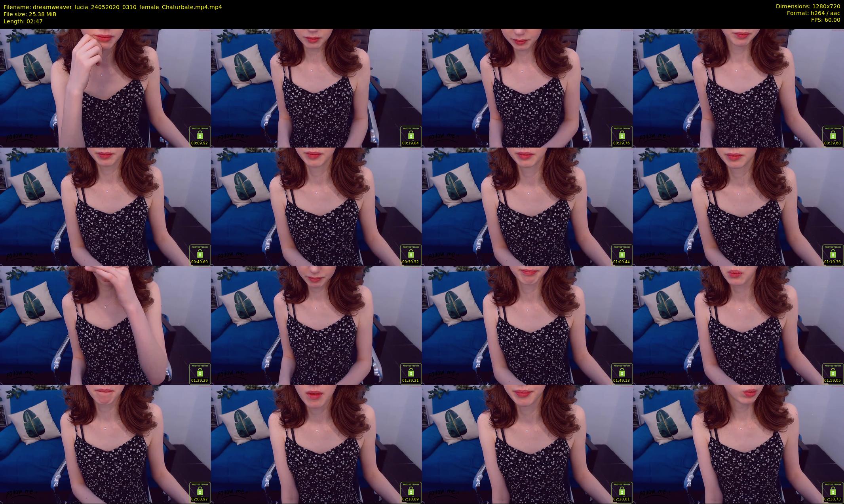Click the Dimensions 1280x720 header text
Viewport: 844px width, 504px height.
808,6
